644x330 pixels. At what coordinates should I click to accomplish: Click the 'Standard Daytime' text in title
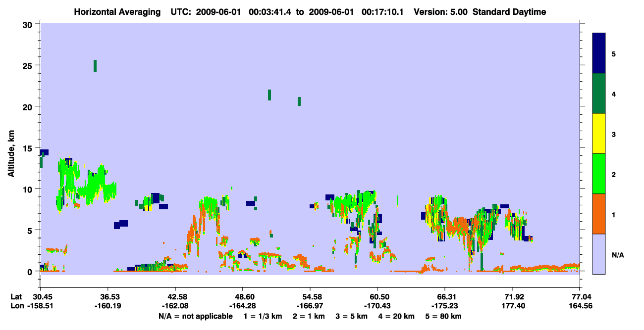click(509, 12)
